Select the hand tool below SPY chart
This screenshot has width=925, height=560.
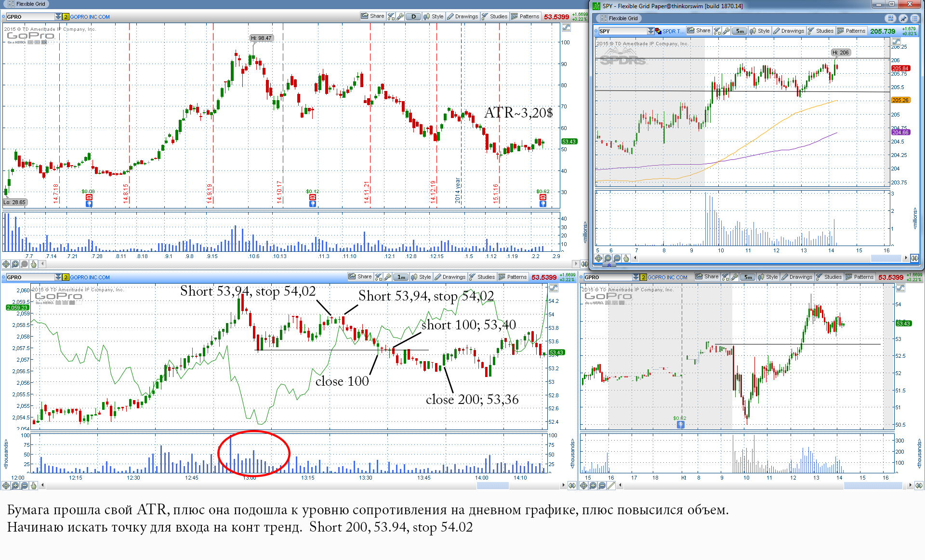click(x=626, y=258)
